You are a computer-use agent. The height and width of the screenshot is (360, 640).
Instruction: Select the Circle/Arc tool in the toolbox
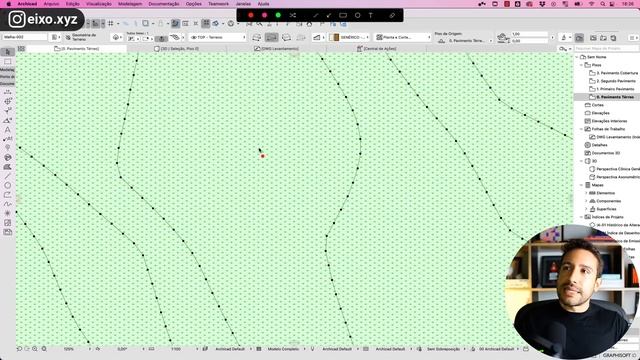coord(7,185)
